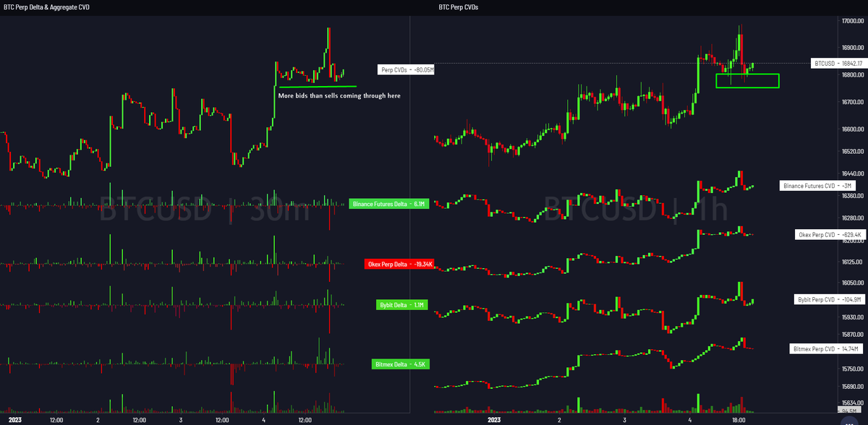
Task: Click 16800.00 on the price axis
Action: [x=854, y=76]
